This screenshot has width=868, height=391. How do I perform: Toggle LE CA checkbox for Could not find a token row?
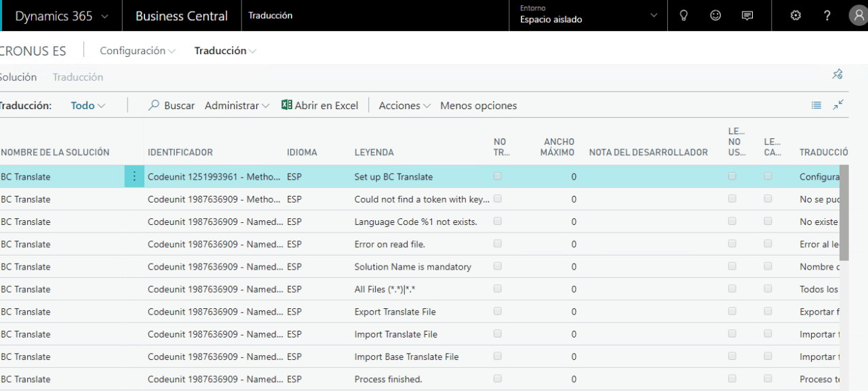[768, 199]
